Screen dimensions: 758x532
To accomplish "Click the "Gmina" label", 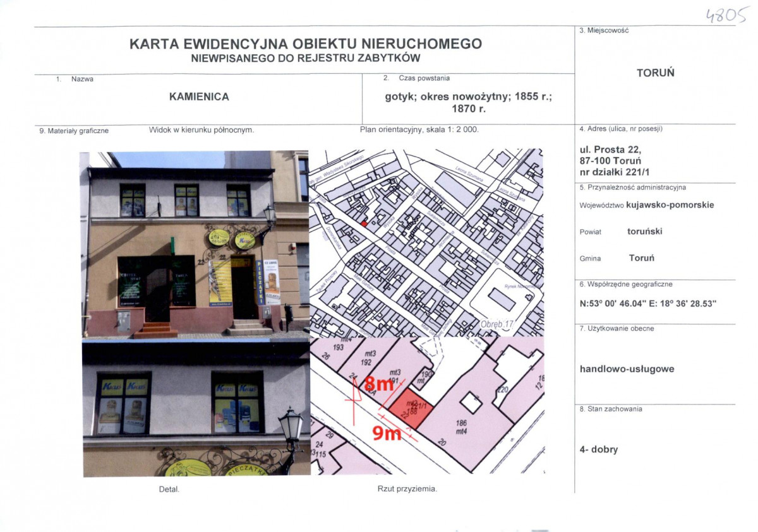I will click(x=590, y=259).
